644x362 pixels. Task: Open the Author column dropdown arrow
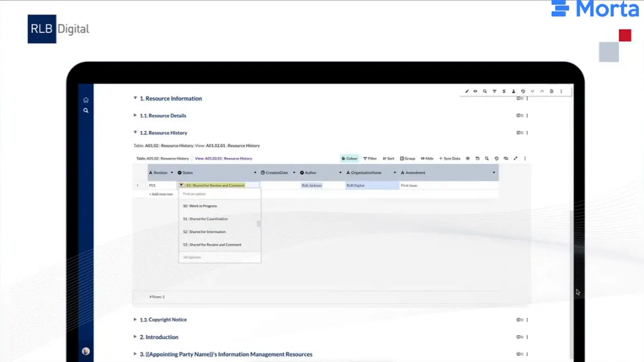tap(340, 173)
